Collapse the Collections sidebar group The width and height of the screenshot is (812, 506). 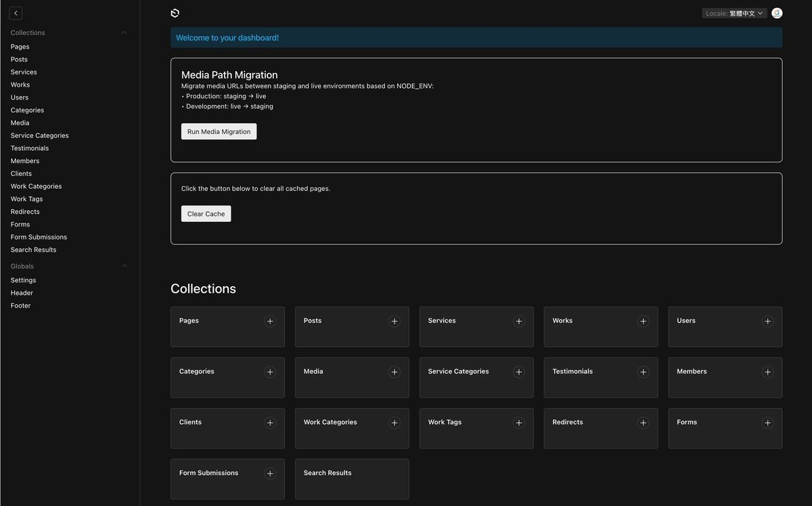[x=124, y=32]
